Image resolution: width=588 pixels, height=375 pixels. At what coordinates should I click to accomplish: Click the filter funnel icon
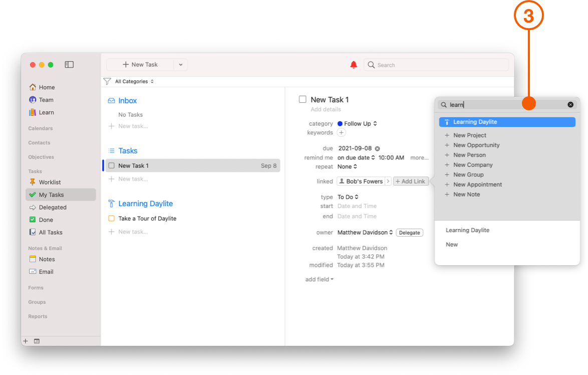pos(107,81)
